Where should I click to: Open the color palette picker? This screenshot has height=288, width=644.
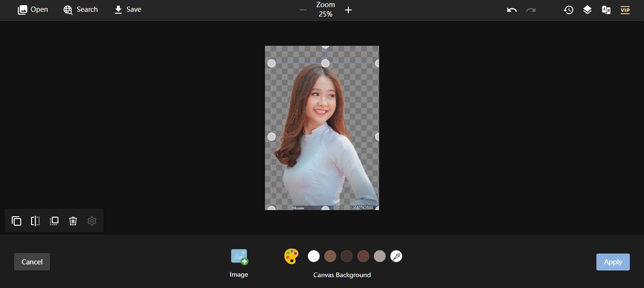(x=291, y=256)
